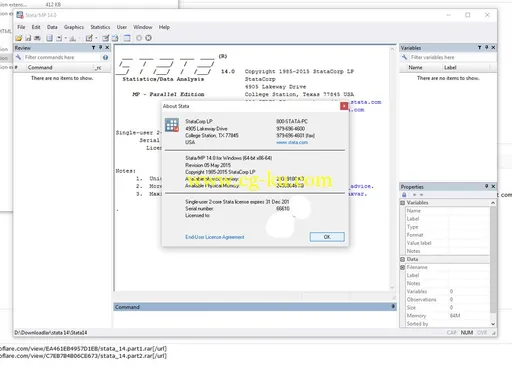Open the Statistics menu
This screenshot has width=512, height=368.
(x=100, y=27)
